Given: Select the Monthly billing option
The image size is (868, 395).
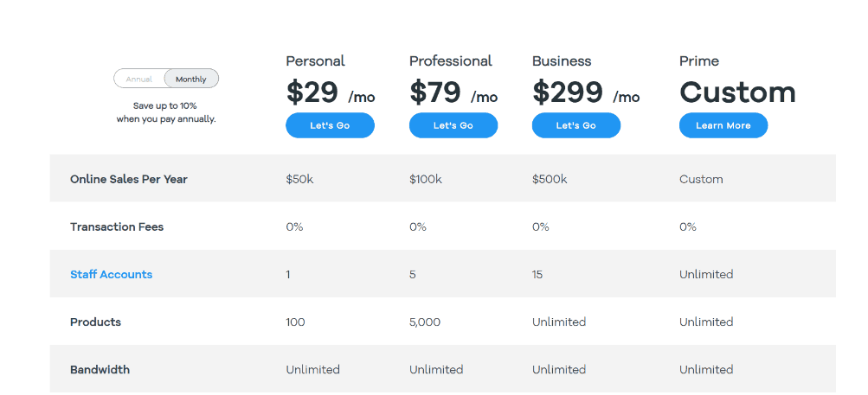Looking at the screenshot, I should 191,80.
